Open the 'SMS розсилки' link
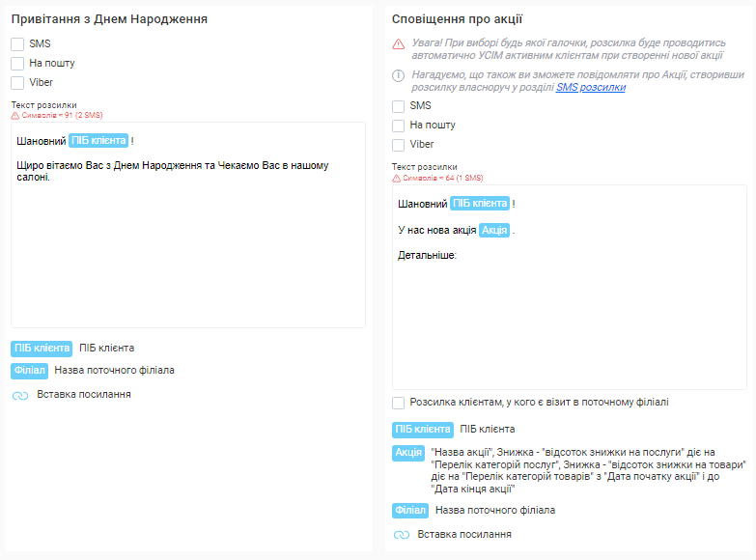Image resolution: width=756 pixels, height=560 pixels. pyautogui.click(x=590, y=87)
